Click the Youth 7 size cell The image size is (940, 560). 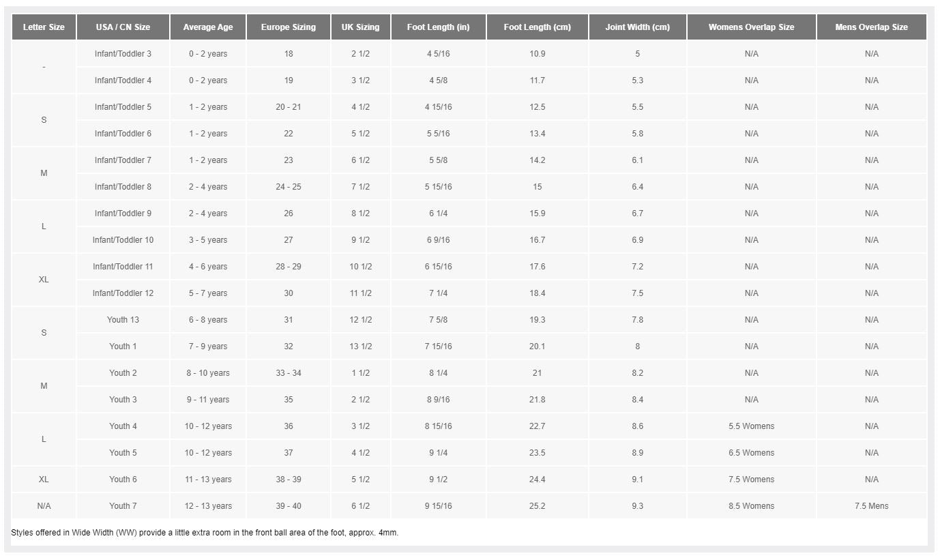pos(123,506)
